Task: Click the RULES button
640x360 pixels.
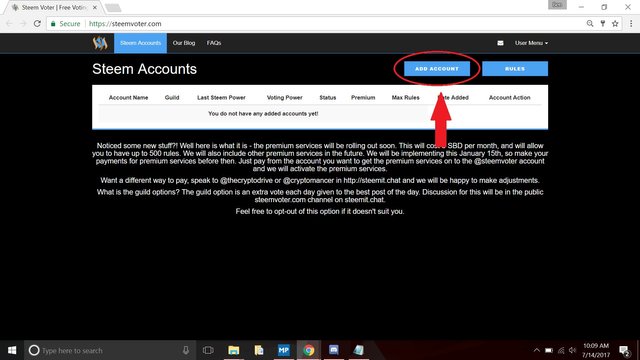Action: 515,69
